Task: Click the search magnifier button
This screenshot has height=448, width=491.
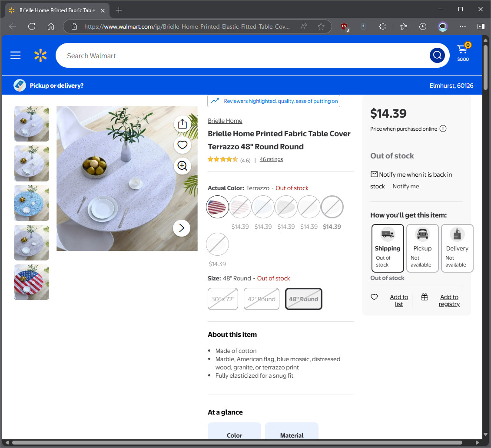Action: pyautogui.click(x=437, y=56)
